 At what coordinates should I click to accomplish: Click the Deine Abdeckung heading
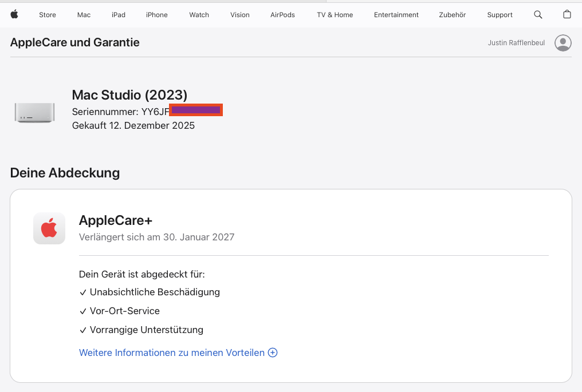(65, 173)
